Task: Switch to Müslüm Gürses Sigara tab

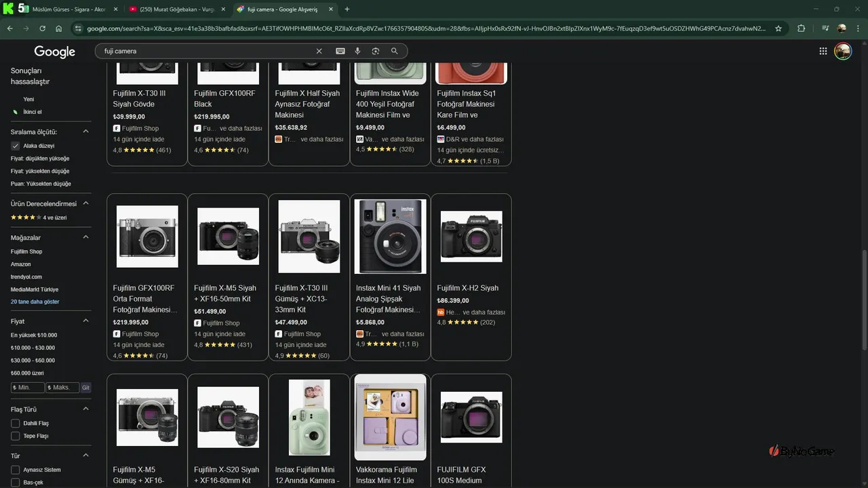Action: pyautogui.click(x=68, y=9)
